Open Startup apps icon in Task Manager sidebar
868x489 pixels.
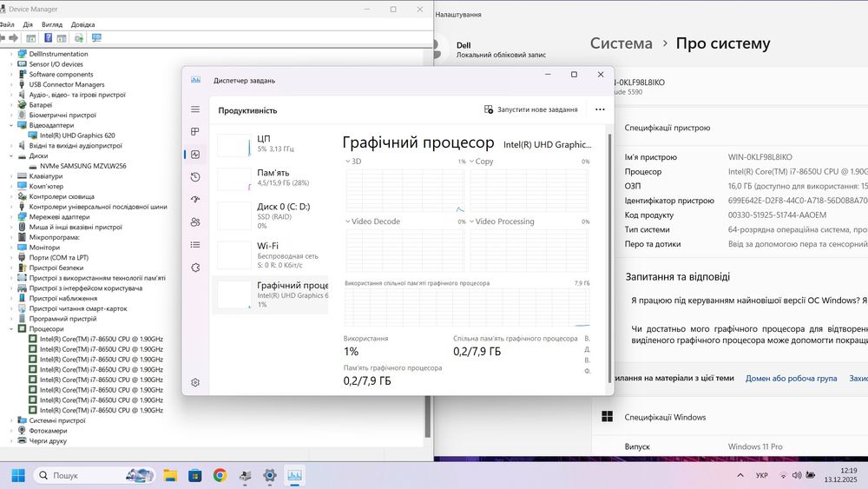(194, 200)
